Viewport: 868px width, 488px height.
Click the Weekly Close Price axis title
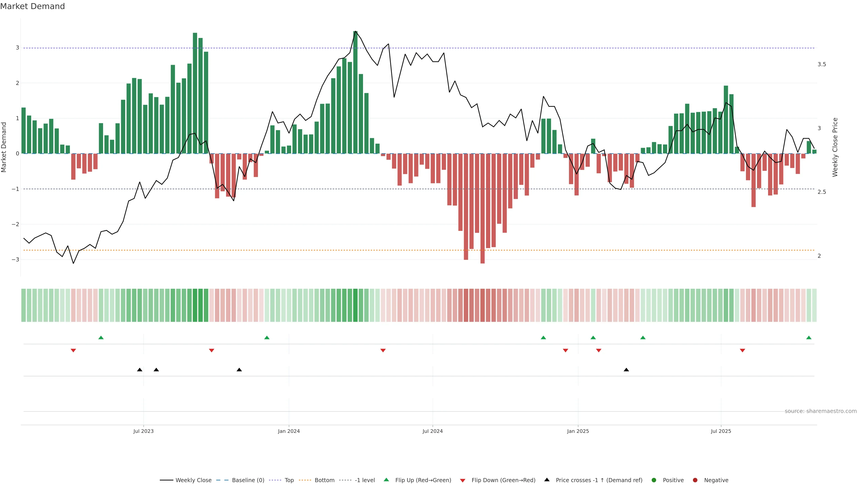[x=835, y=147]
